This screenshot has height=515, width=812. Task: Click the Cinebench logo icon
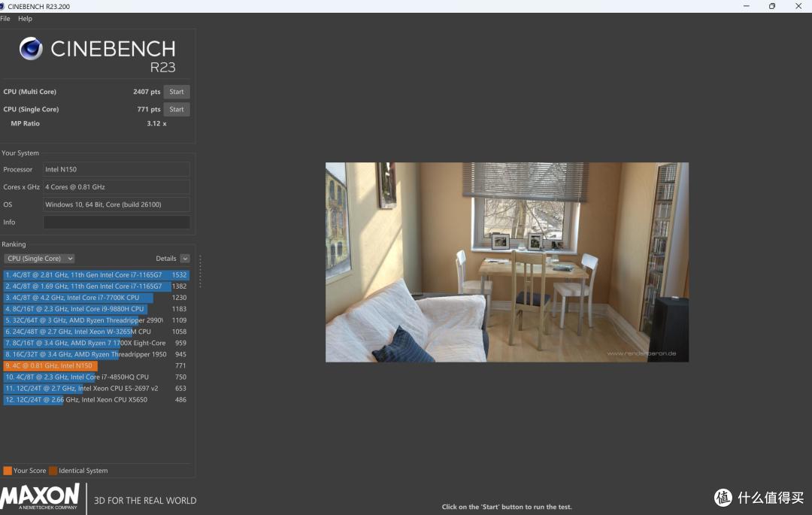coord(31,49)
